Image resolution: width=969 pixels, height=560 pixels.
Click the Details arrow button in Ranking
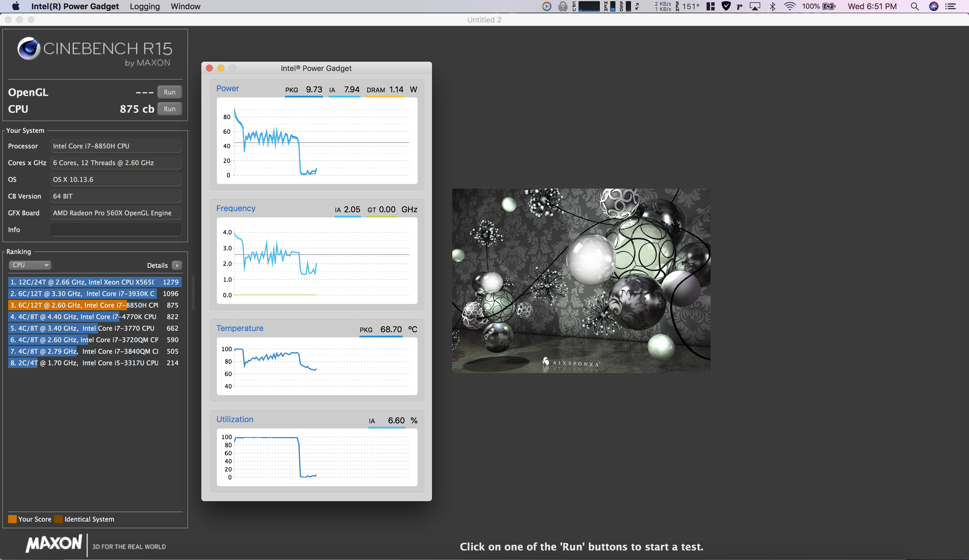pyautogui.click(x=177, y=265)
